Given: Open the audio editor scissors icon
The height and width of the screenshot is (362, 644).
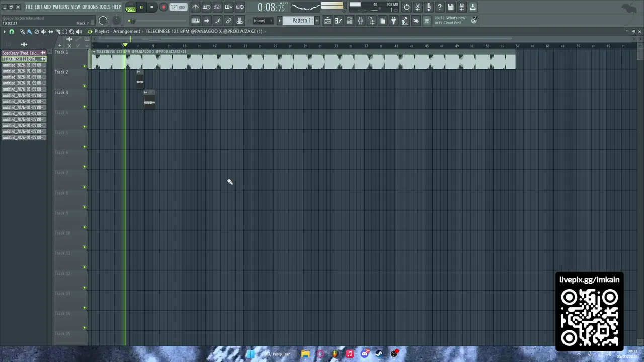Looking at the screenshot, I should tap(418, 7).
